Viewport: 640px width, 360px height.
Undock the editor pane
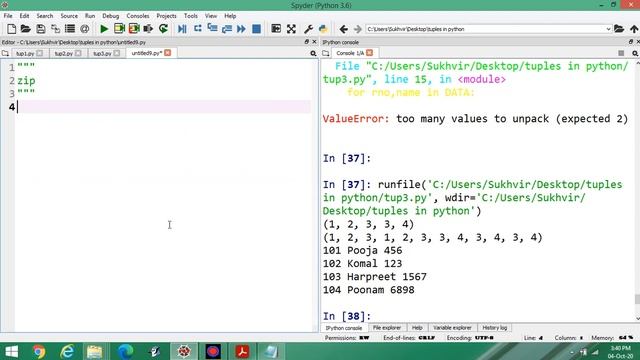point(307,42)
